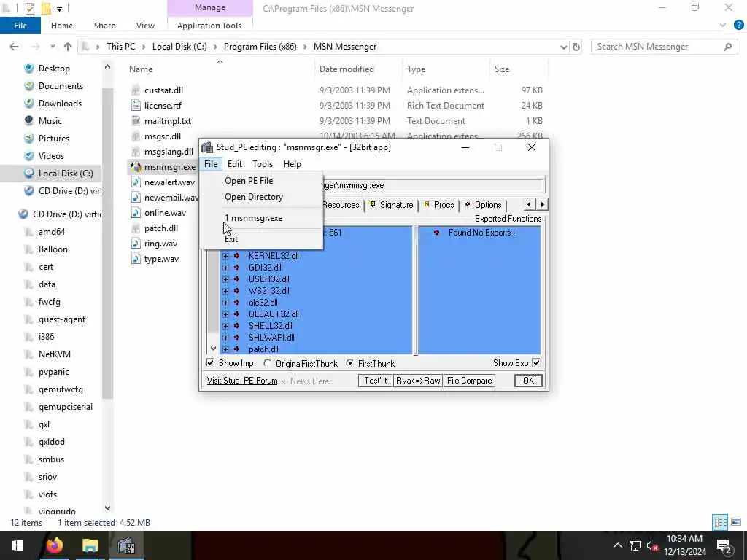Click the Videos icon in navigation pane
747x560 pixels.
[x=29, y=156]
